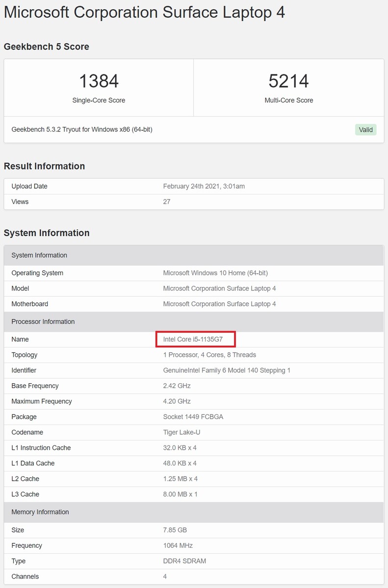Click the memory size value 7.85 GB

(175, 530)
